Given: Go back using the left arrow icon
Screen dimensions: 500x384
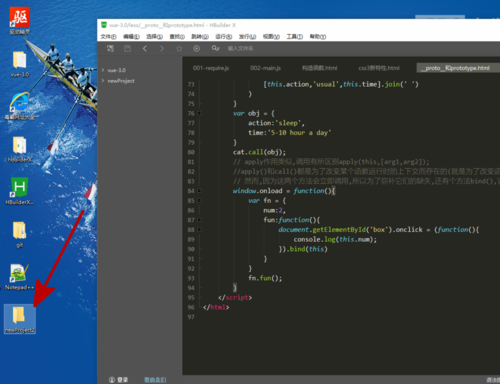Looking at the screenshot, I should point(145,49).
